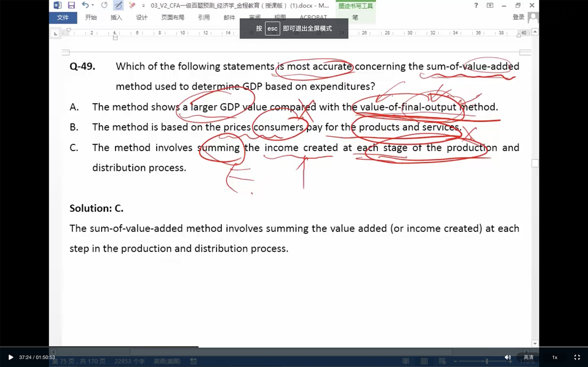588x367 pixels.
Task: Click answer option letter 'C.'
Action: pyautogui.click(x=74, y=147)
